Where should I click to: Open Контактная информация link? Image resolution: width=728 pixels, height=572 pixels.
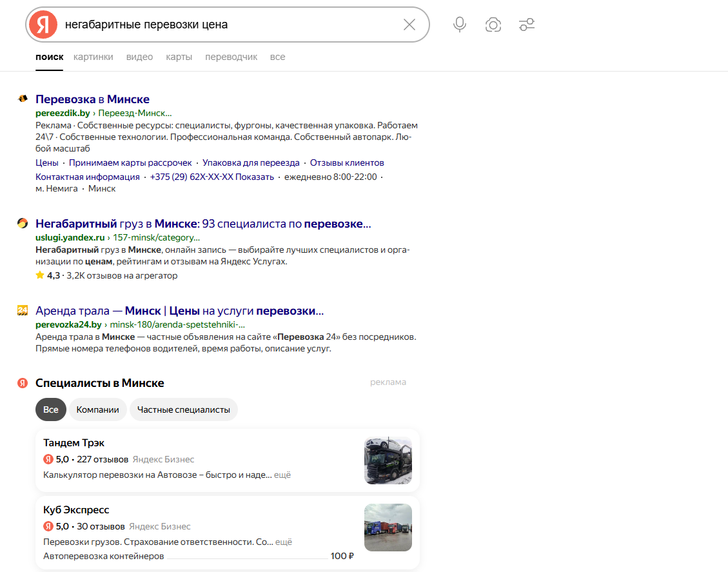click(x=88, y=177)
